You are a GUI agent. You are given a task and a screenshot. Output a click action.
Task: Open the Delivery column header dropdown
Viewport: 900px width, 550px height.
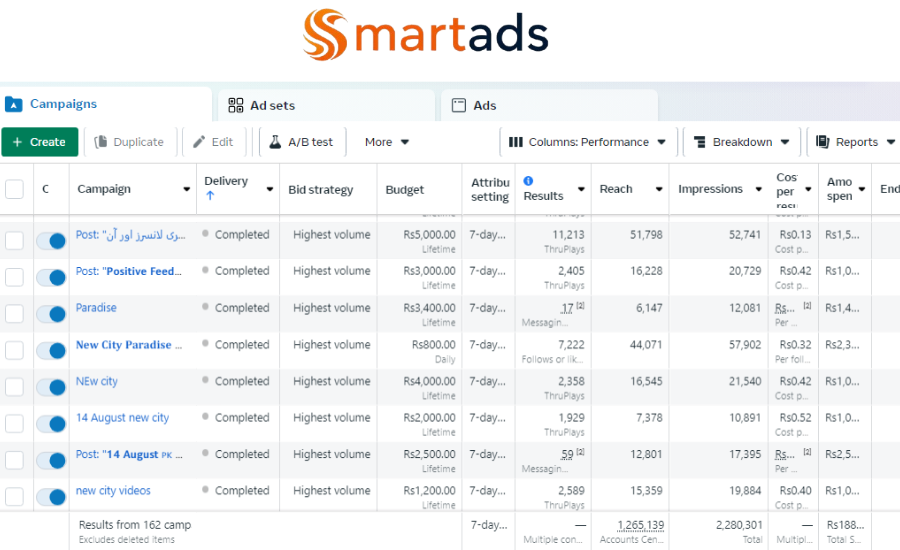click(270, 189)
